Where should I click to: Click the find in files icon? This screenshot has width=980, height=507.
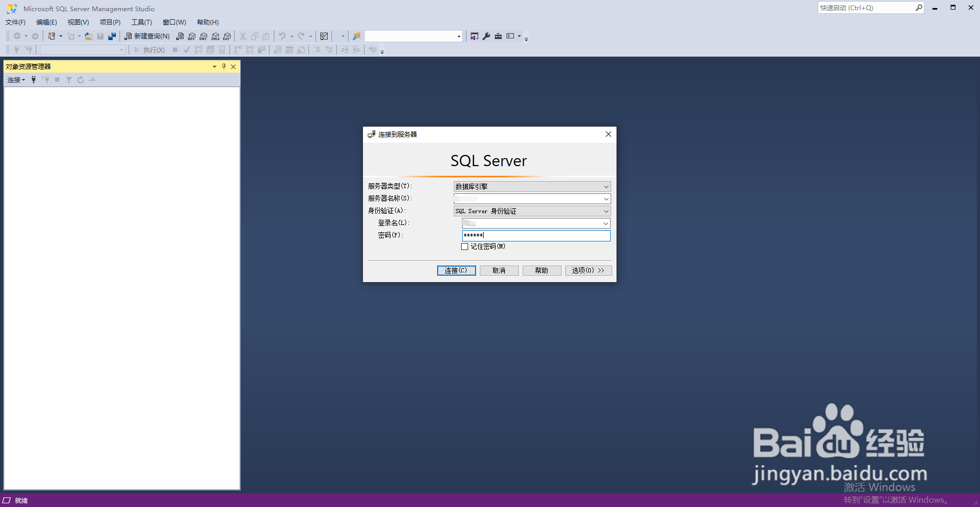pyautogui.click(x=357, y=36)
